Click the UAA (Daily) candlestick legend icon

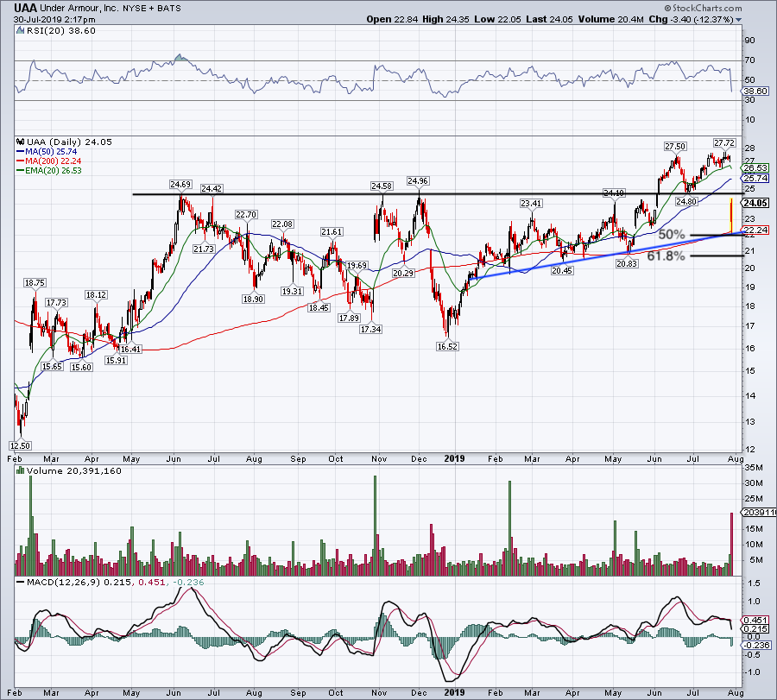pos(20,142)
